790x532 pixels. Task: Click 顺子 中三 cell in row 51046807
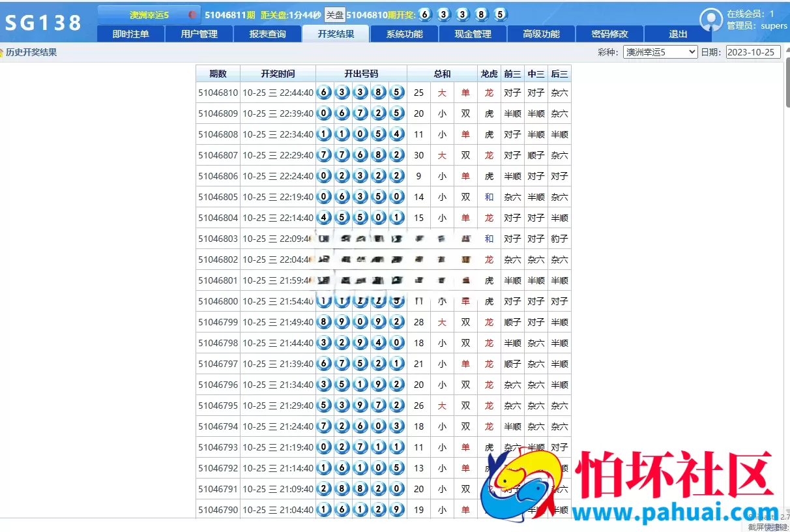[x=536, y=155]
